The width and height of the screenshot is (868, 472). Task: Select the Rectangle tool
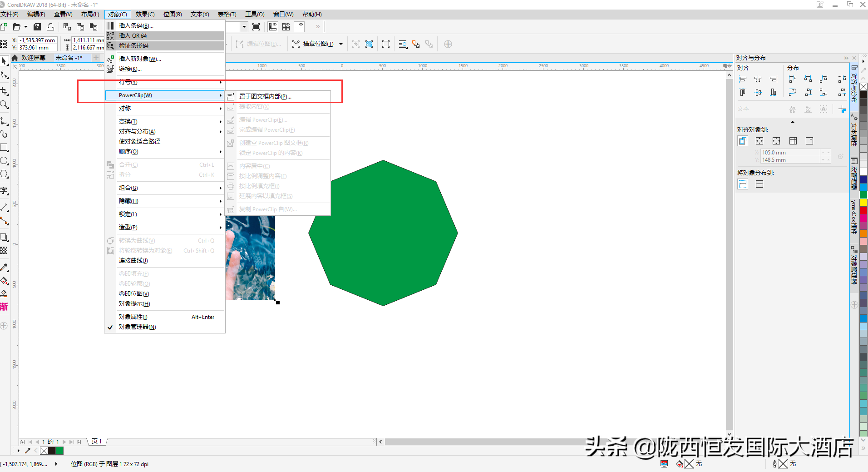pyautogui.click(x=4, y=147)
